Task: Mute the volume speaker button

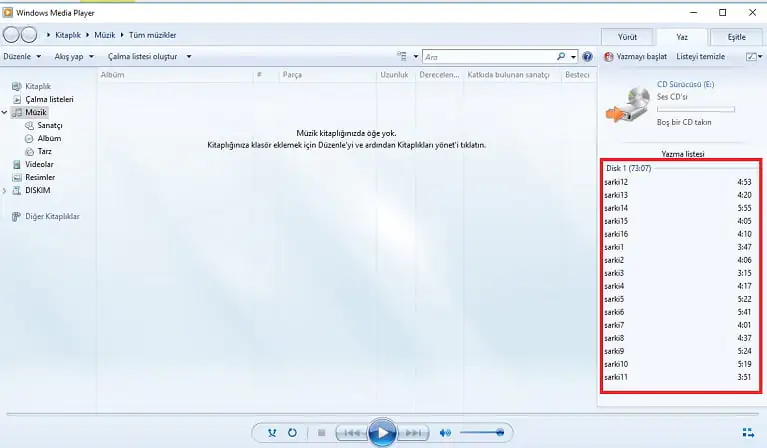Action: click(x=445, y=433)
